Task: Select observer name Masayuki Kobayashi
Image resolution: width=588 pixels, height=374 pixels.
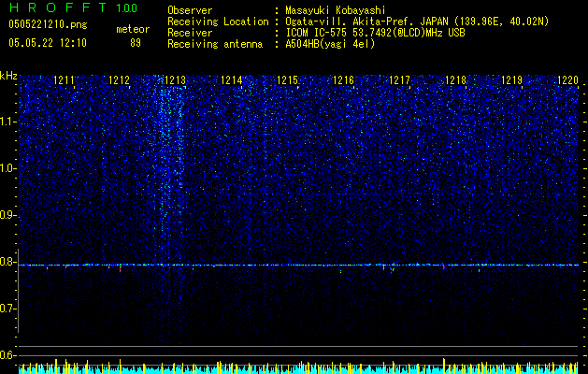Action: [x=336, y=10]
